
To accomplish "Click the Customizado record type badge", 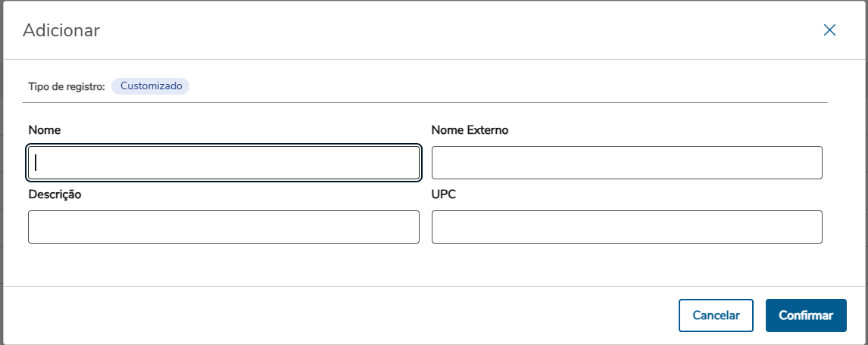I will pos(151,86).
